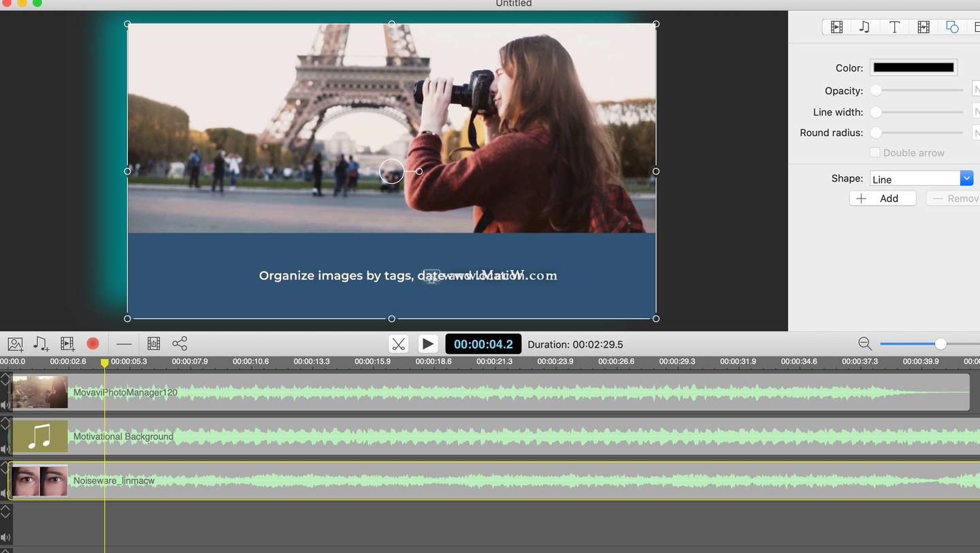Click the Motivational Background clip name
The height and width of the screenshot is (553, 980).
coord(123,437)
